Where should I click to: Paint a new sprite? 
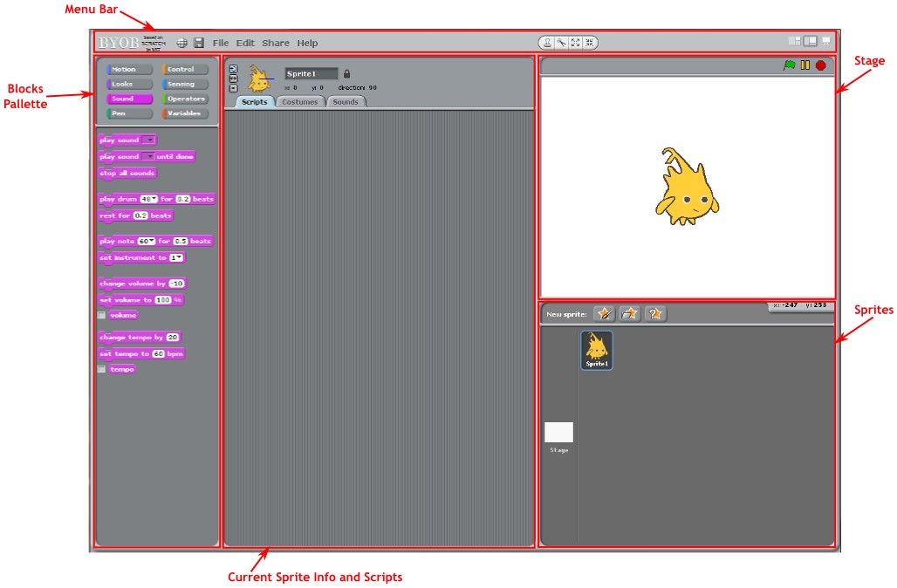click(604, 313)
